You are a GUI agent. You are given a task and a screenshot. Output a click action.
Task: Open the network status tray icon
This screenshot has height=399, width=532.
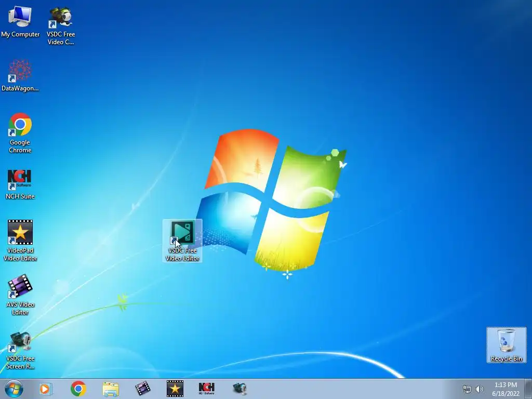467,389
